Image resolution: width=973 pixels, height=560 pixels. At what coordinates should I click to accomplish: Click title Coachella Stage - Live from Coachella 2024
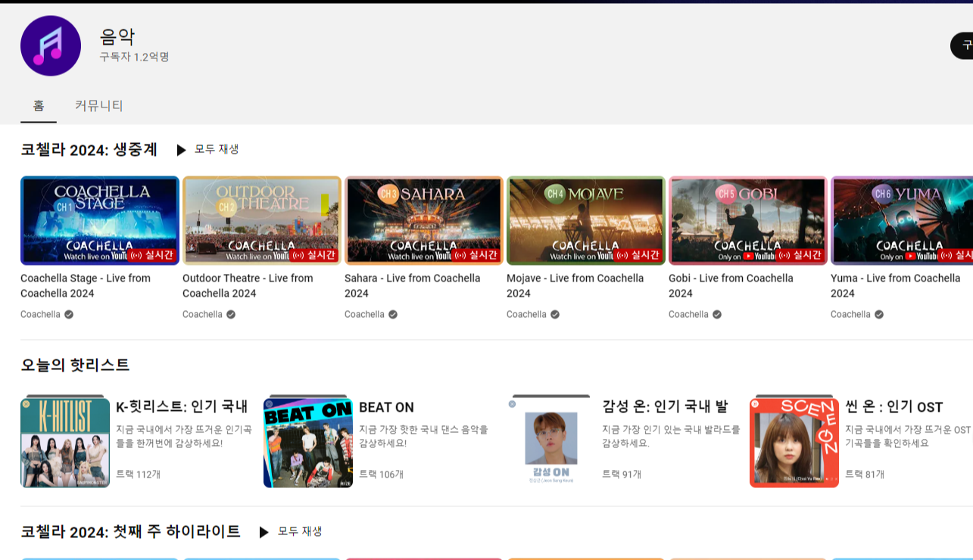click(x=86, y=286)
